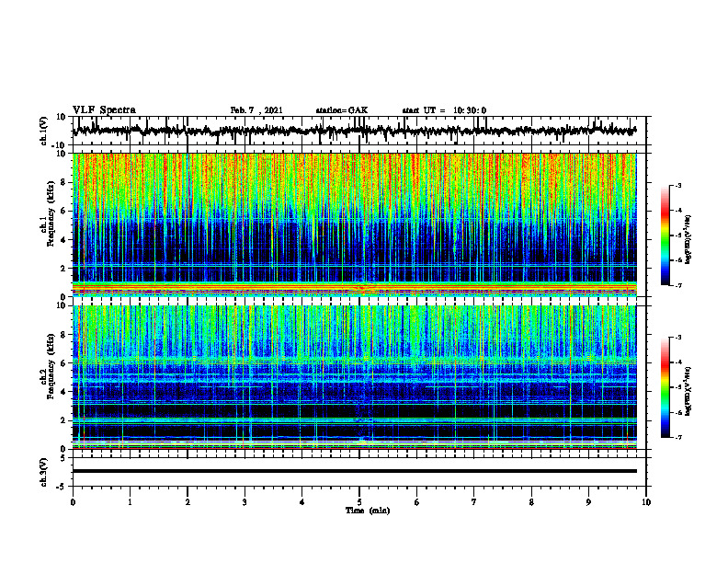This screenshot has height=563, width=728.
Task: Click the ch.2 color scale "log(PSD)" units label
Action: click(688, 391)
